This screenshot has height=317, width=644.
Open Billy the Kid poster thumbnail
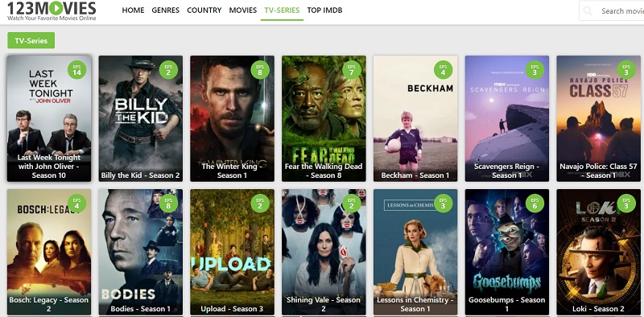140,118
